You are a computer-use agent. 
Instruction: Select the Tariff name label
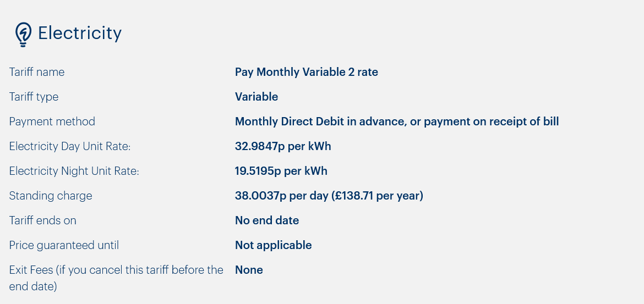[x=37, y=72]
